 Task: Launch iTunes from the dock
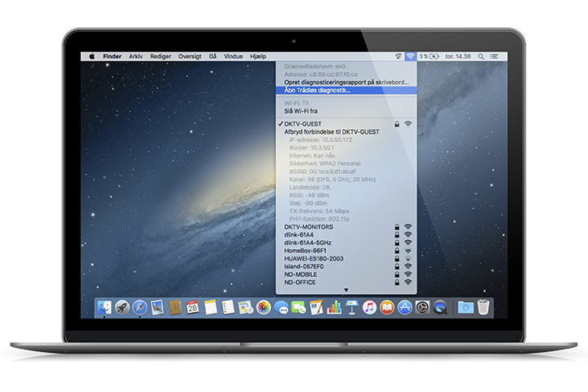pos(368,308)
